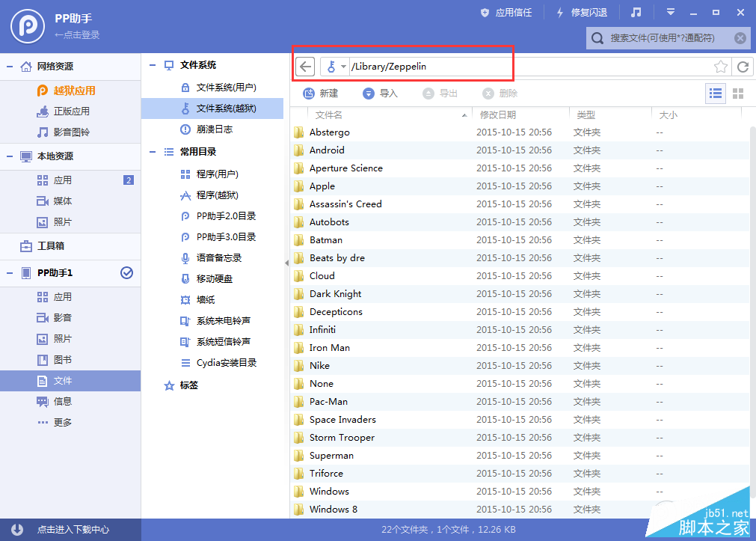This screenshot has height=541, width=756.
Task: Click the /Library/Zeppelin path field
Action: pyautogui.click(x=530, y=67)
